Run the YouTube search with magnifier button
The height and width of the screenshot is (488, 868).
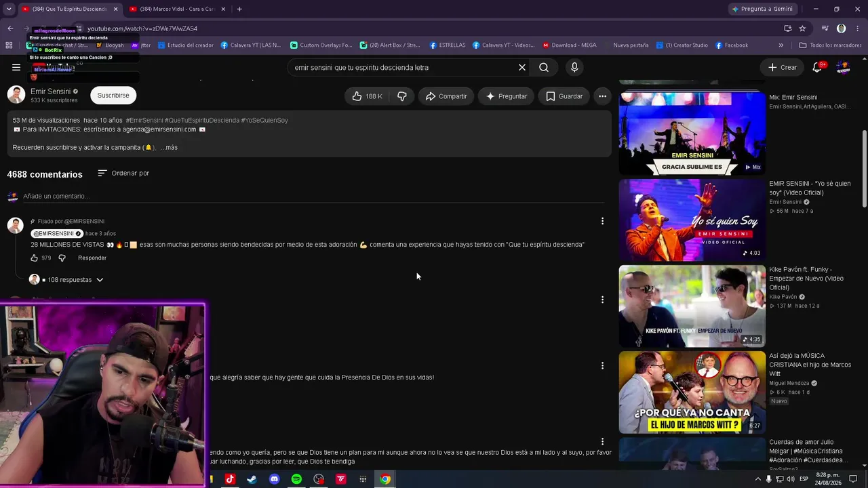click(x=544, y=67)
